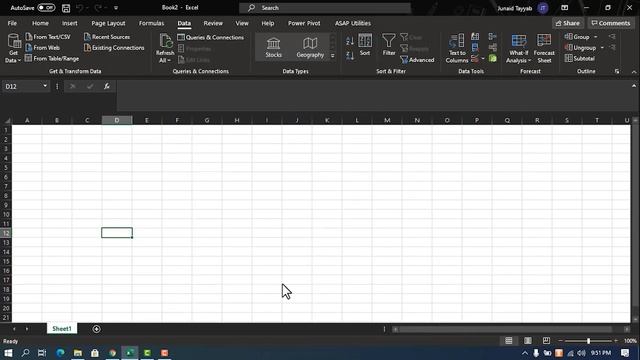Open the Power Pivot tab

click(x=304, y=23)
